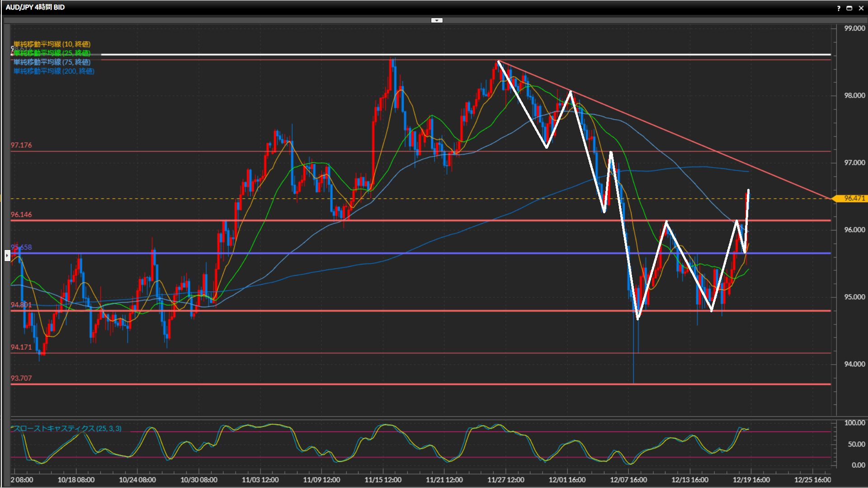Maximize the AUD/JPY chart window
The width and height of the screenshot is (868, 488).
[x=849, y=8]
